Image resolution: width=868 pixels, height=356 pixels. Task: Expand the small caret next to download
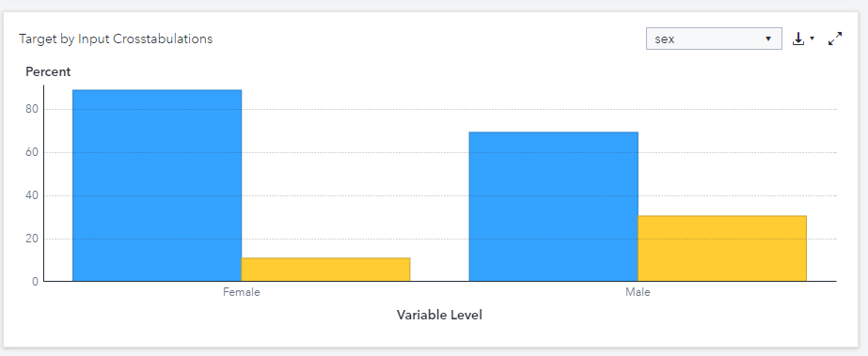tap(813, 39)
